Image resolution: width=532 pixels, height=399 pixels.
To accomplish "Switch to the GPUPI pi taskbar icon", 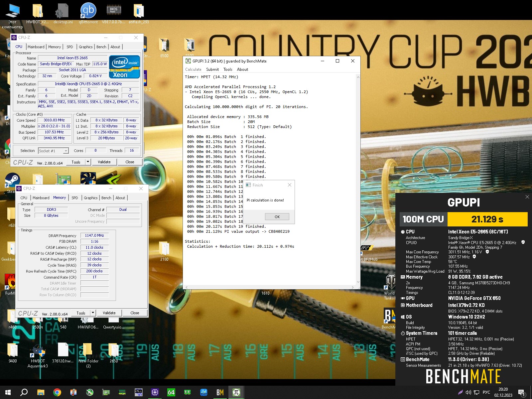I will (236, 392).
